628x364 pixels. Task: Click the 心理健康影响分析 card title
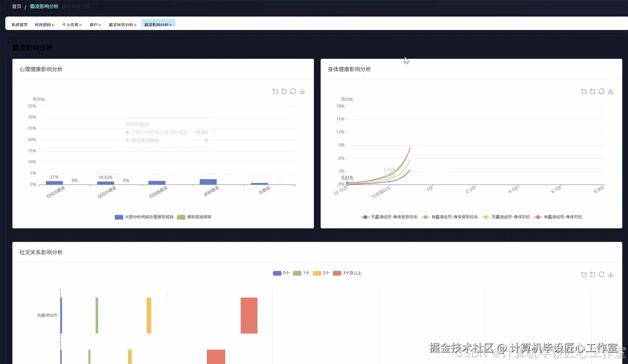tap(41, 69)
